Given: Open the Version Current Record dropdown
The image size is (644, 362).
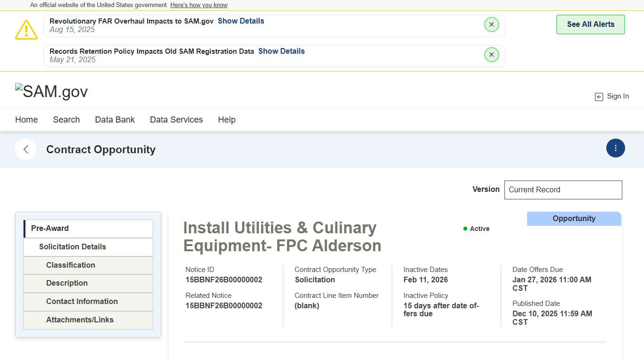Looking at the screenshot, I should click(563, 190).
